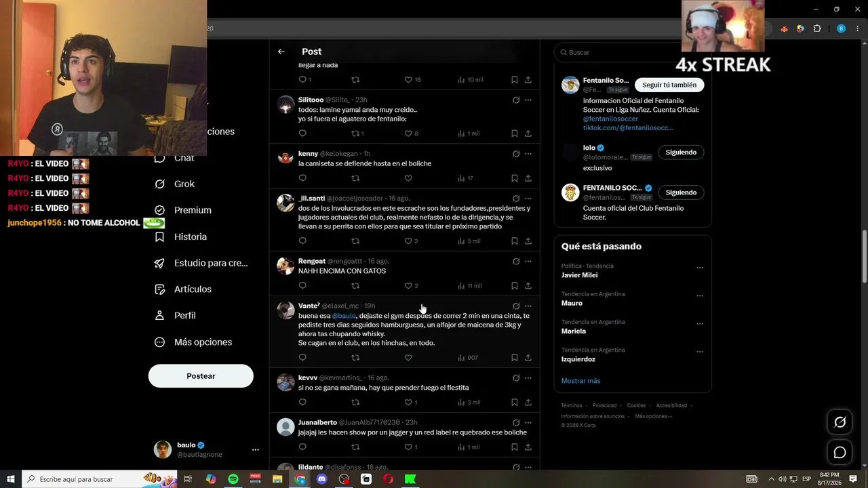Bookmark Rengoat's NAHH ENCIMA CON GATOS post

pos(515,285)
